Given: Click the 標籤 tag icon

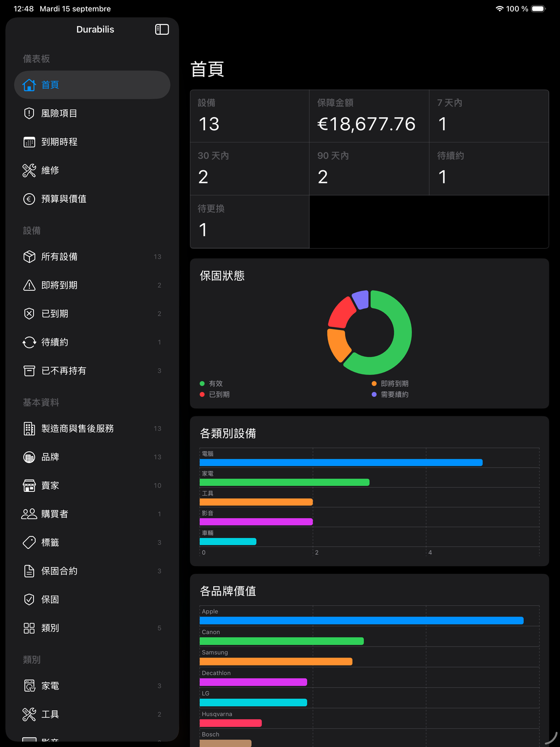Looking at the screenshot, I should [29, 542].
